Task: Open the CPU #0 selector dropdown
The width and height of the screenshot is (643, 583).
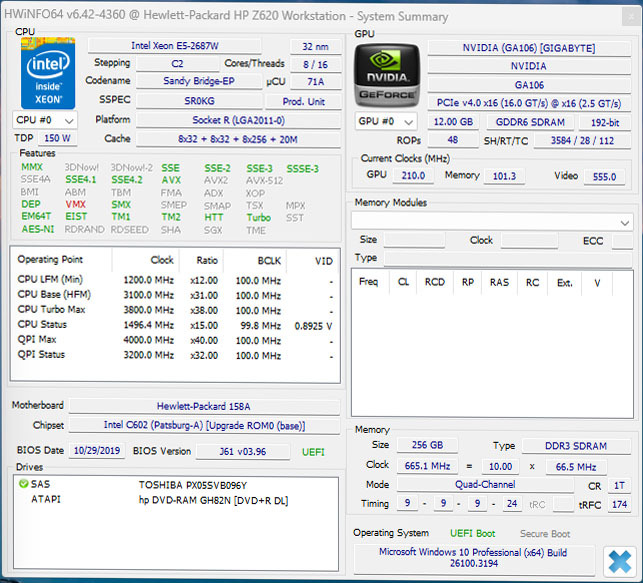Action: coord(45,120)
